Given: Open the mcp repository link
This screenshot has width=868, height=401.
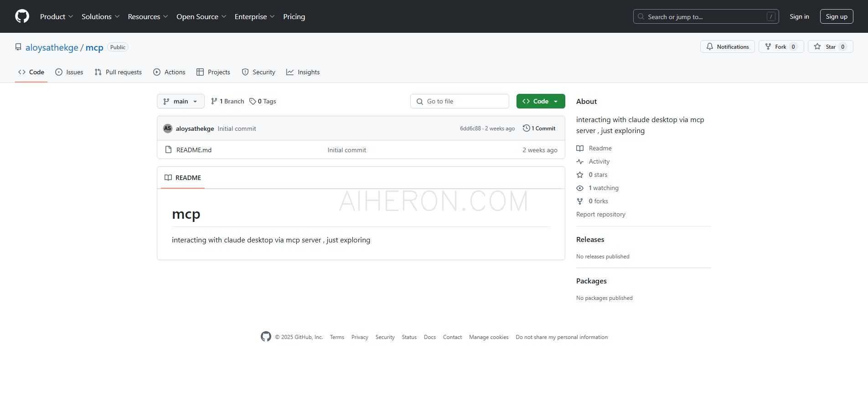Looking at the screenshot, I should 94,47.
